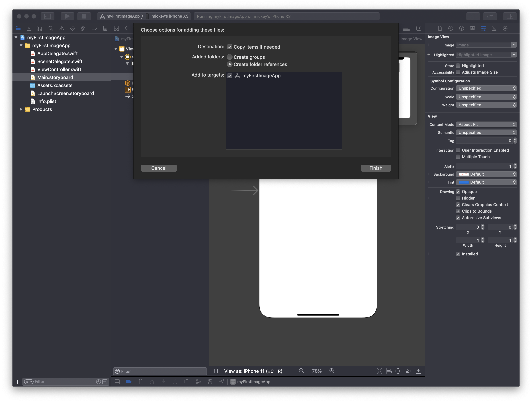Screen dimensions: 532x402
Task: Select Create groups radio button
Action: pos(230,57)
